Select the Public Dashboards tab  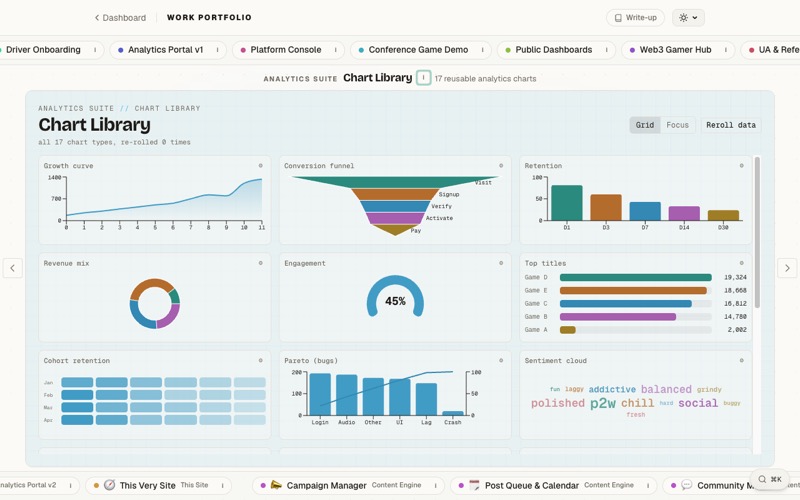[554, 50]
